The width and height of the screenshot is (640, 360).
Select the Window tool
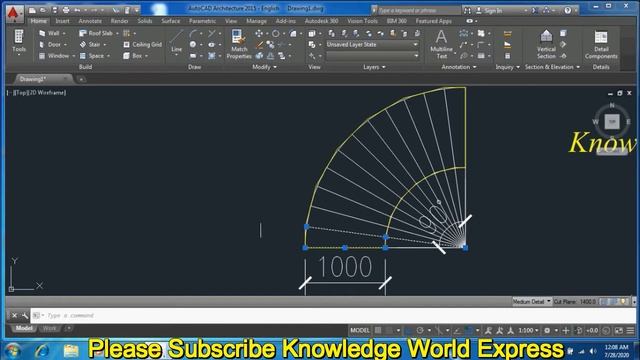tap(53, 56)
